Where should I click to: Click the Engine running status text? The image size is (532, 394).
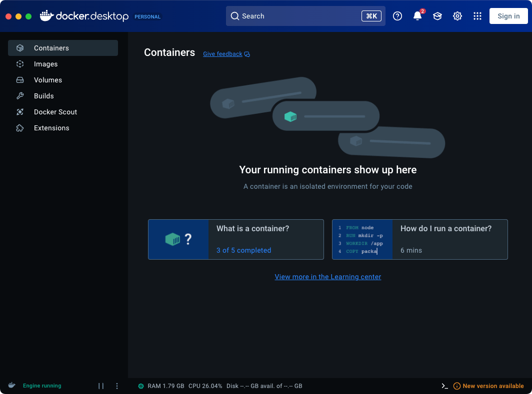pyautogui.click(x=42, y=386)
